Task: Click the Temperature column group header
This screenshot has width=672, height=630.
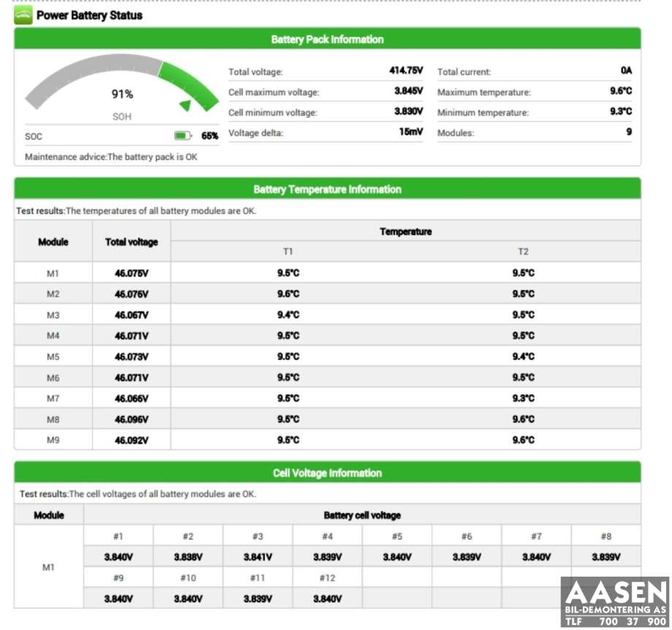Action: point(405,231)
